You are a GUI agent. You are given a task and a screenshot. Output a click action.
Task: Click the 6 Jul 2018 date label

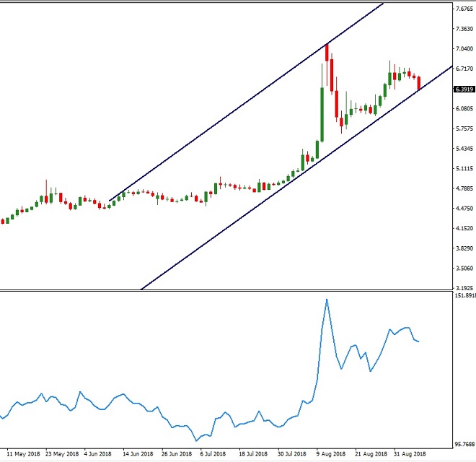(x=213, y=454)
